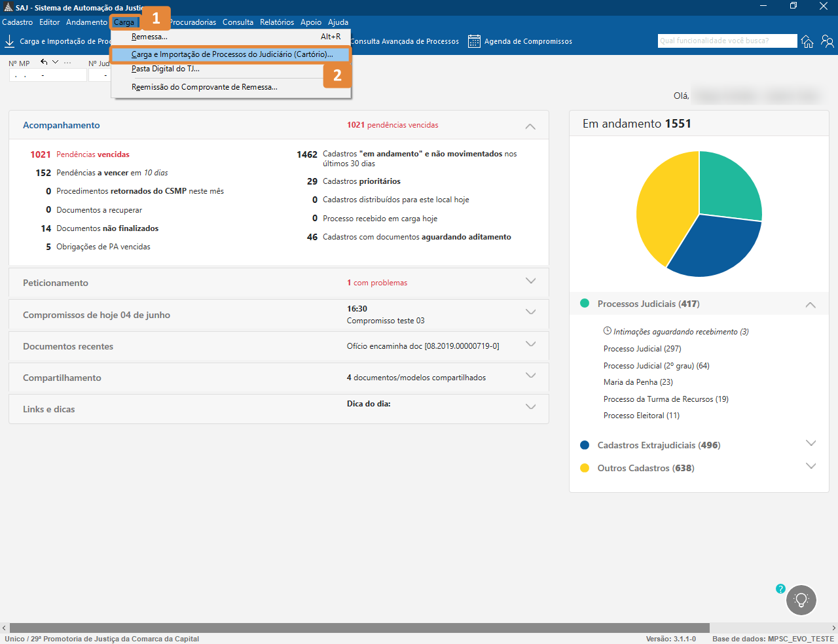Viewport: 838px width, 644px height.
Task: Open the Agenda de Compromissos calendar icon
Action: coord(475,41)
